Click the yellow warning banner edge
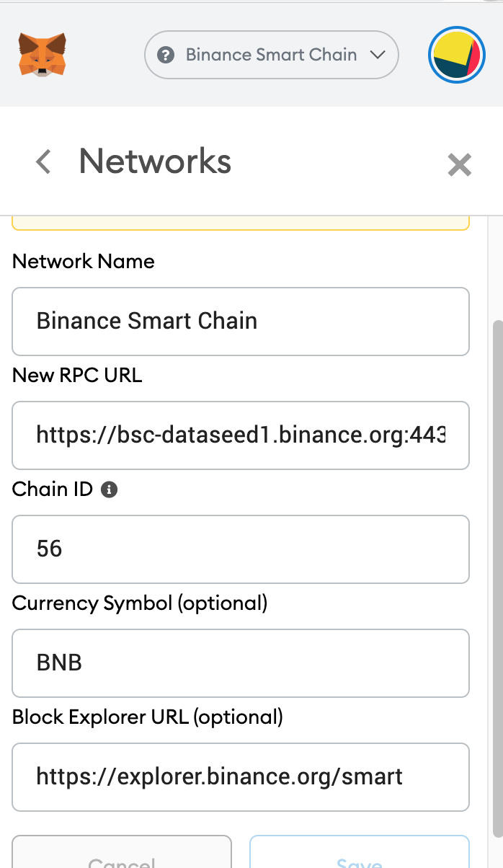The width and height of the screenshot is (503, 868). coord(241,224)
